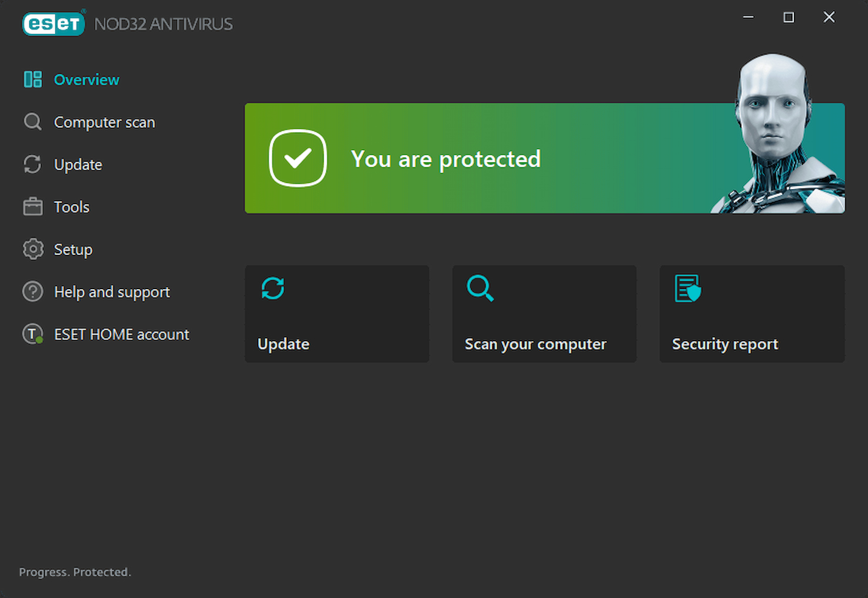Click the shield document icon on Security report tile

(687, 289)
